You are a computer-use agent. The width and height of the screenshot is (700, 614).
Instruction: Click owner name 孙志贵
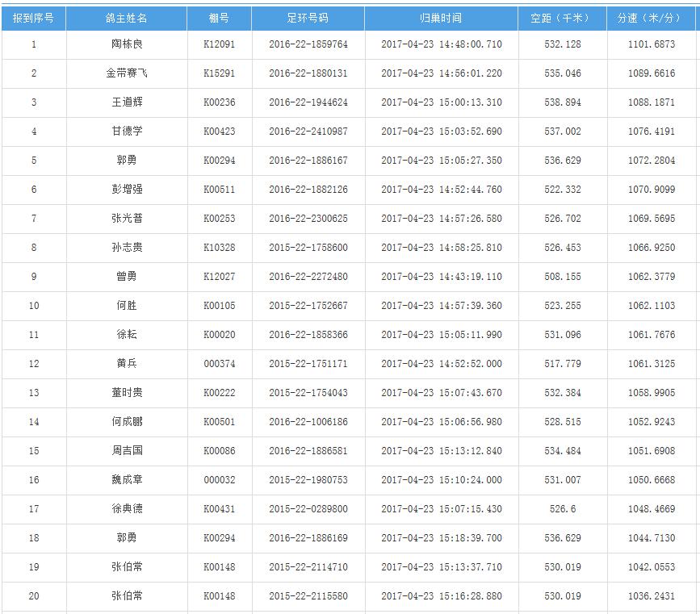coord(127,248)
